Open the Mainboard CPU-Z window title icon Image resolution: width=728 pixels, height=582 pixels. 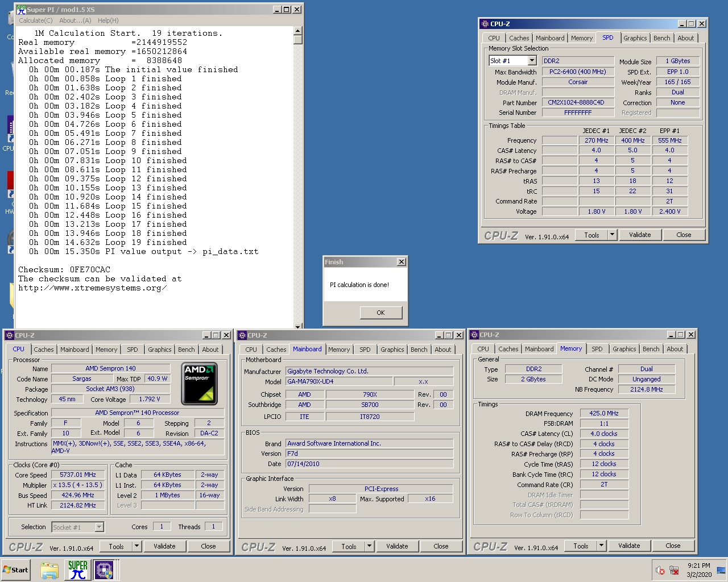tap(242, 335)
